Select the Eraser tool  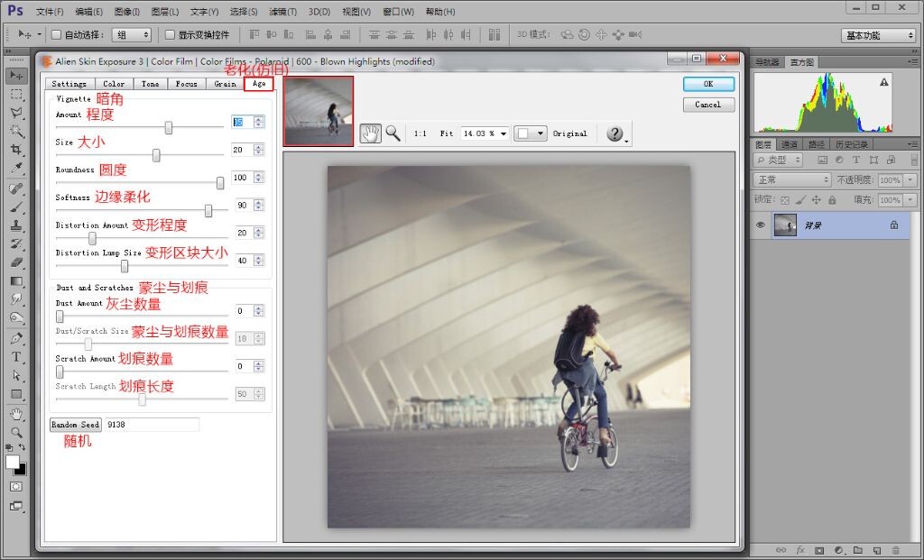[x=16, y=262]
